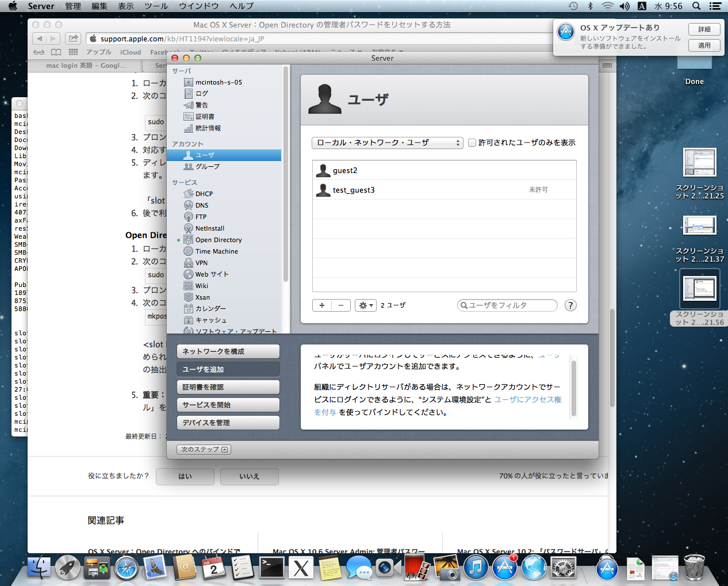Open the ウインドウ menu
Viewport: 728px width, 586px height.
coord(199,6)
